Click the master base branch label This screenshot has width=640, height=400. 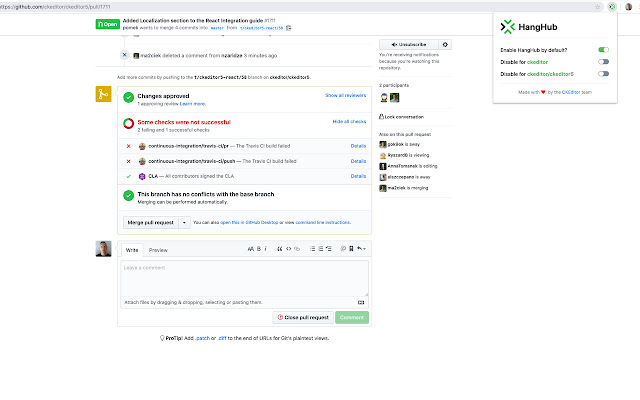point(217,28)
